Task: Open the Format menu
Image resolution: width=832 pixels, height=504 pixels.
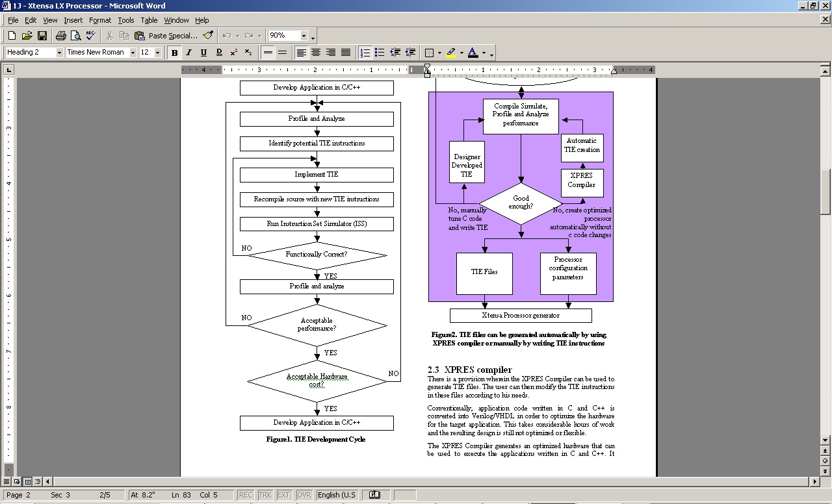Action: [x=100, y=20]
